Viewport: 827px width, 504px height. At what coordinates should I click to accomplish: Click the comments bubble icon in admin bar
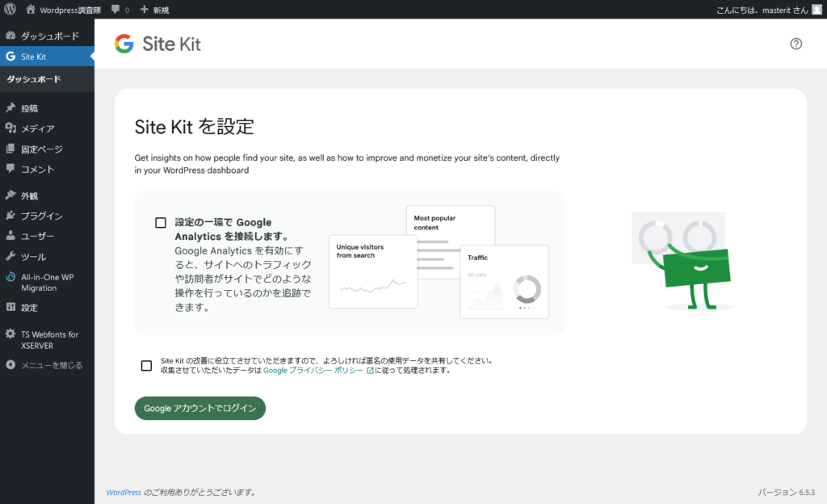(120, 10)
